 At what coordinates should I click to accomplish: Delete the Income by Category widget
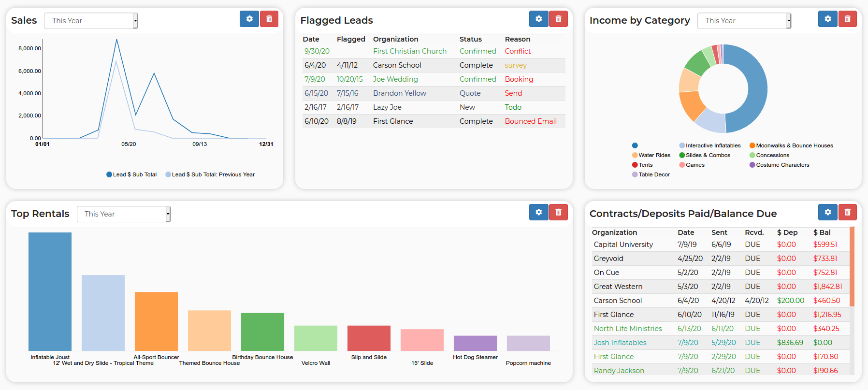pos(847,19)
